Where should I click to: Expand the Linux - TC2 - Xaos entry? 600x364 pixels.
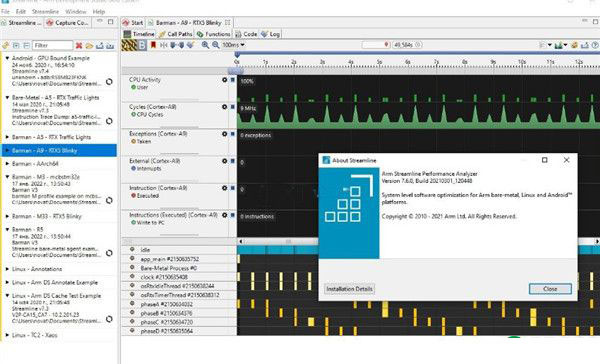click(7, 335)
